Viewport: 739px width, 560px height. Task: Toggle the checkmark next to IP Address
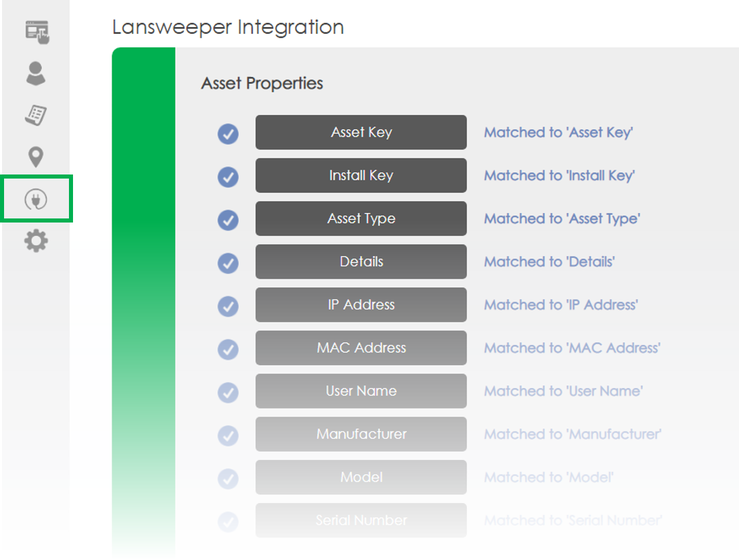coord(228,306)
